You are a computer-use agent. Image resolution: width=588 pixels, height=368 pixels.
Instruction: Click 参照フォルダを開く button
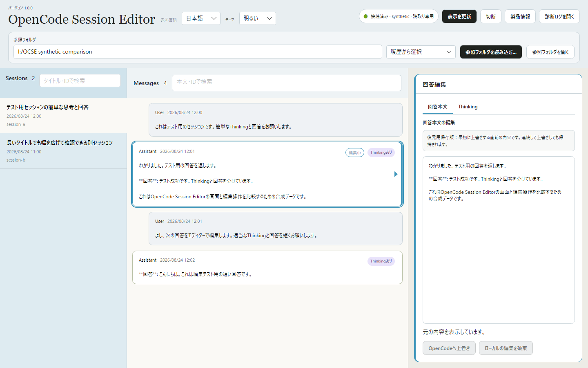(550, 52)
